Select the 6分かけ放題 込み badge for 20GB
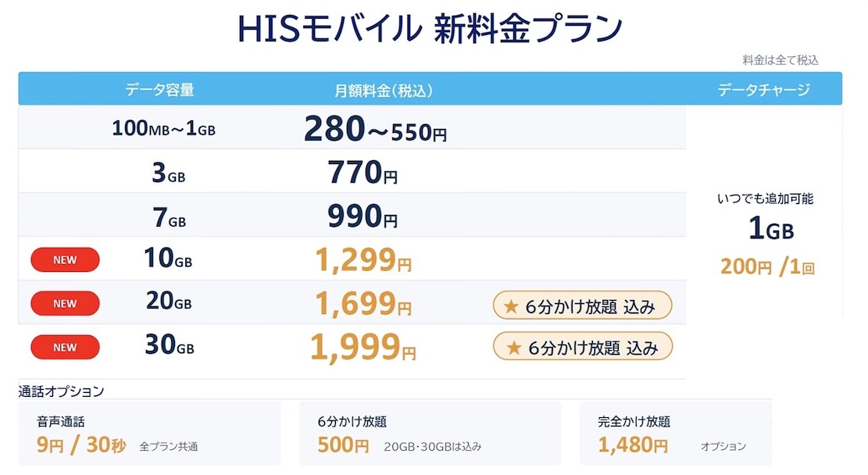The width and height of the screenshot is (868, 475). [x=582, y=305]
